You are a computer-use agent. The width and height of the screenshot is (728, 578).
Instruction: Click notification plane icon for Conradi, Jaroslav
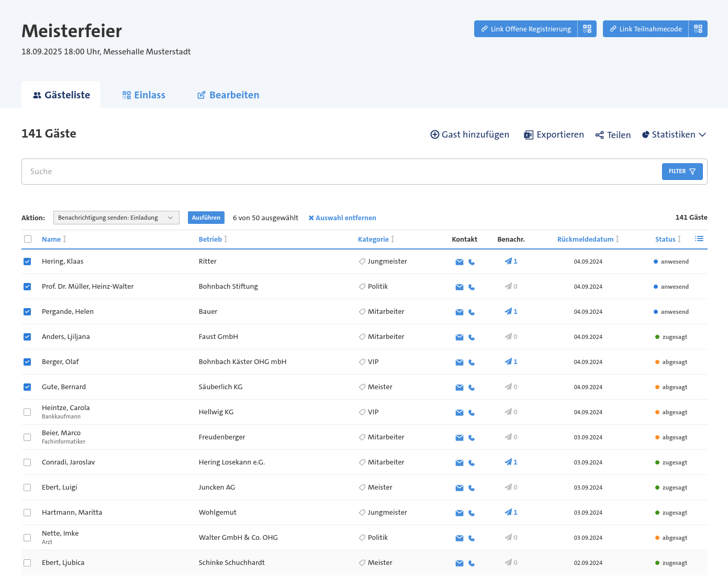508,462
